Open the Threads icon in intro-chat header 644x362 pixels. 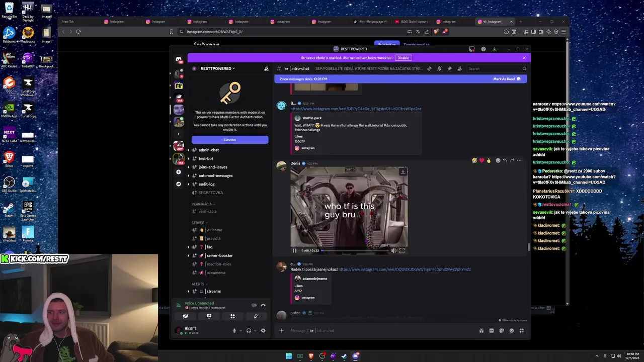pos(429,68)
